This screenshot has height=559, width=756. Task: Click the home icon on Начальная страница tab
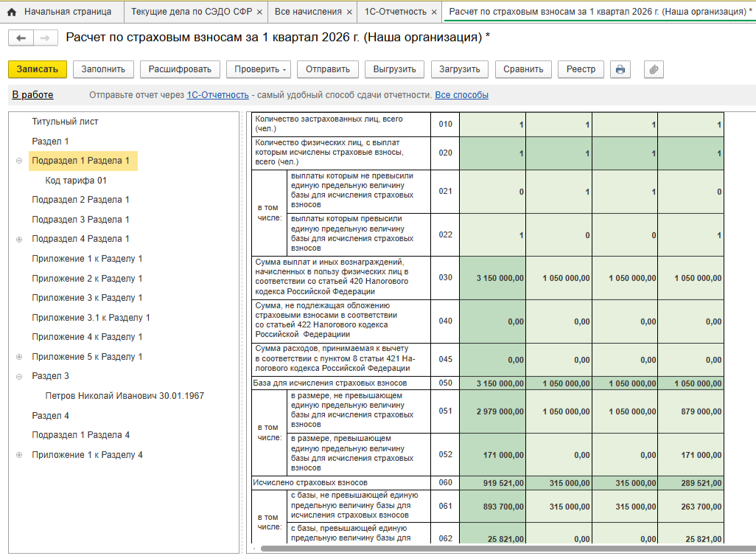pyautogui.click(x=12, y=12)
